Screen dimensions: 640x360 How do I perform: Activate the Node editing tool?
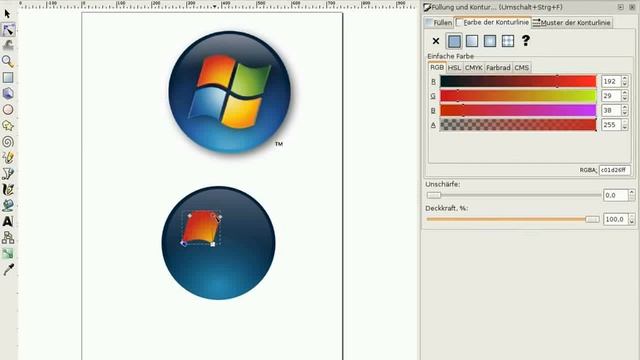[x=8, y=30]
